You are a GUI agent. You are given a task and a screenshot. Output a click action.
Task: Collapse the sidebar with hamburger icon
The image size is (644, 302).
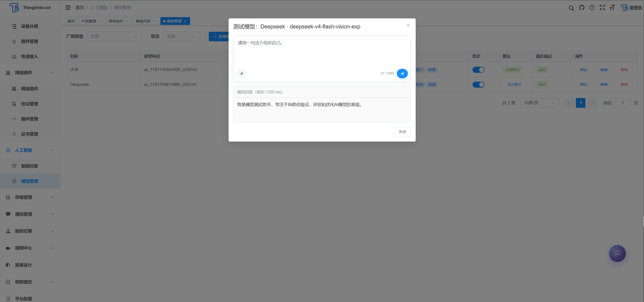coord(68,8)
